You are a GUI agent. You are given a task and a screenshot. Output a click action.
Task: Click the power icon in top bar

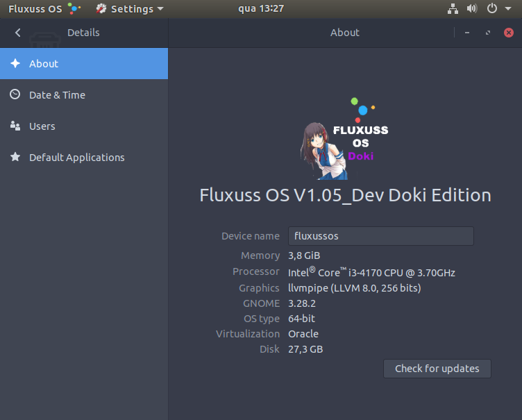[492, 8]
